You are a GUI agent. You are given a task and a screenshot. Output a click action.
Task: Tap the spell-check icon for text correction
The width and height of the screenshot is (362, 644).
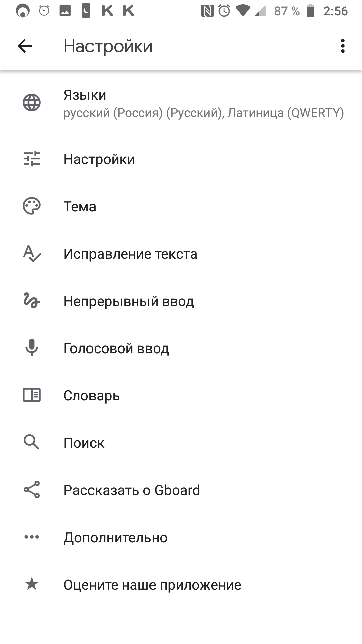(32, 254)
